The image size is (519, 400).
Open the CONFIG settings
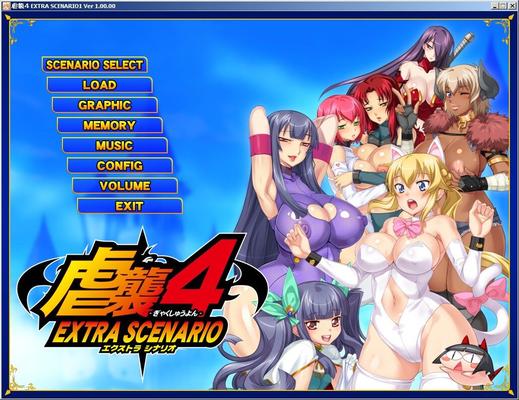(120, 166)
